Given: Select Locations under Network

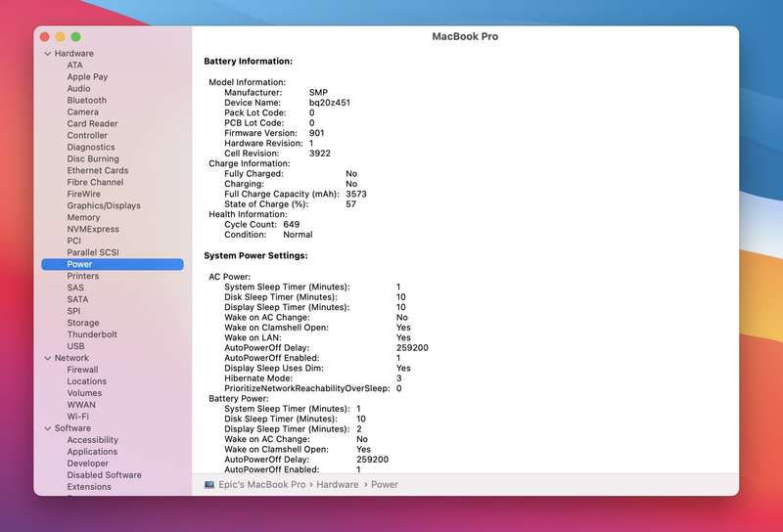Looking at the screenshot, I should [87, 381].
